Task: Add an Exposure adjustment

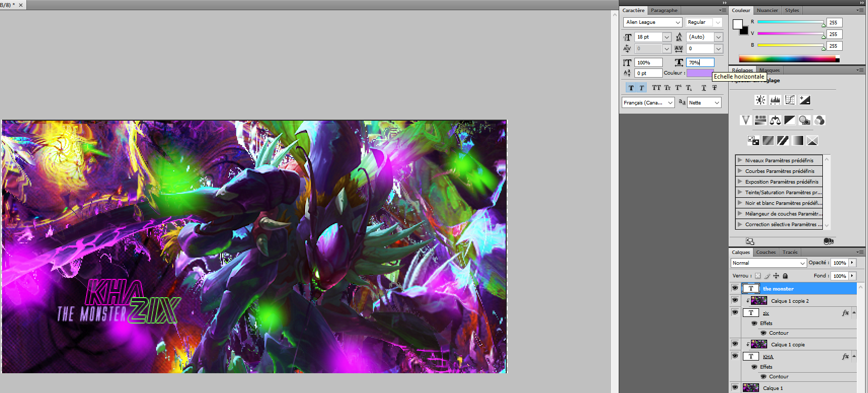Action: click(805, 100)
